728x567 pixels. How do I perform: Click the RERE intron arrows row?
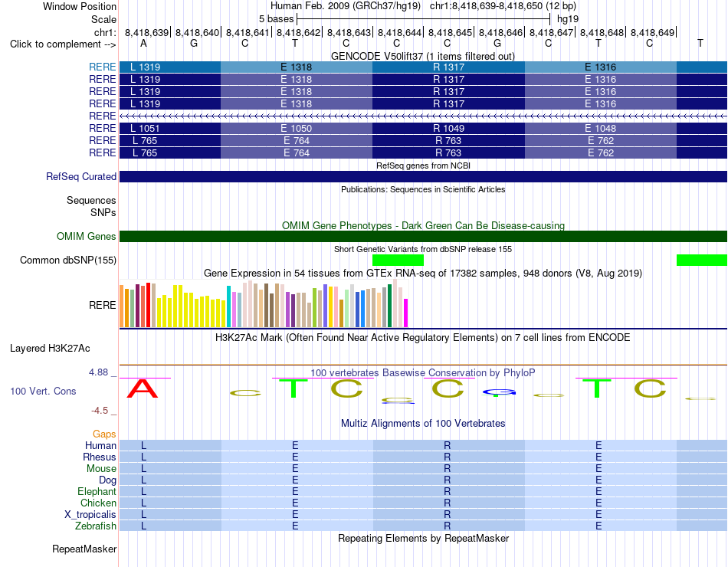[424, 116]
